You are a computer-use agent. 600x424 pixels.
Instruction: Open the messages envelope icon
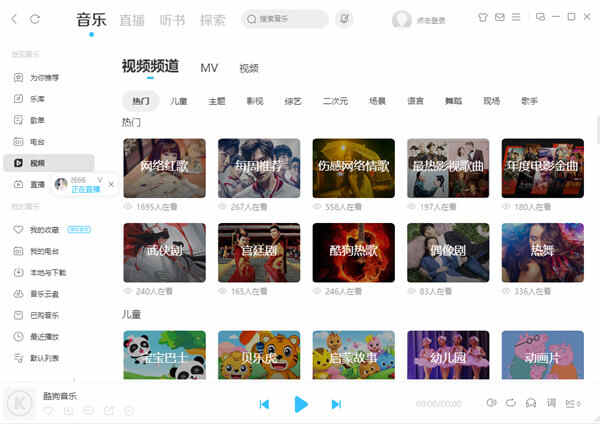[x=499, y=17]
